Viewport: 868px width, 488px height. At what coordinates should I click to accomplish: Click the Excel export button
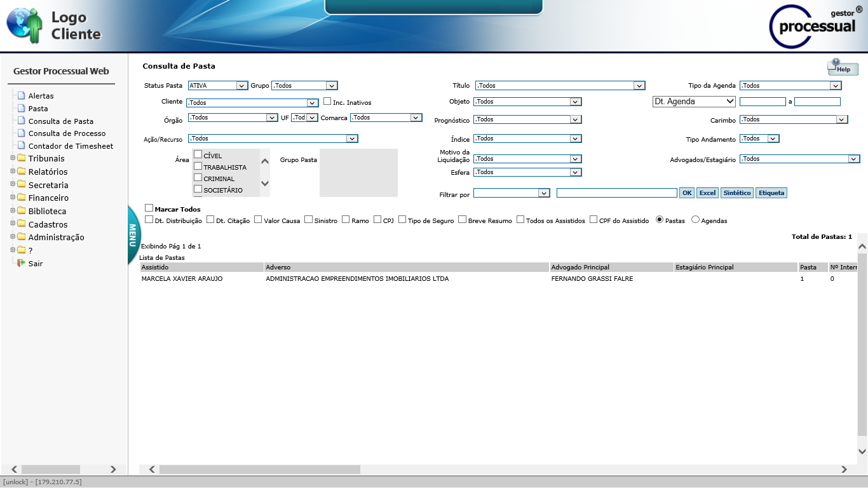707,193
